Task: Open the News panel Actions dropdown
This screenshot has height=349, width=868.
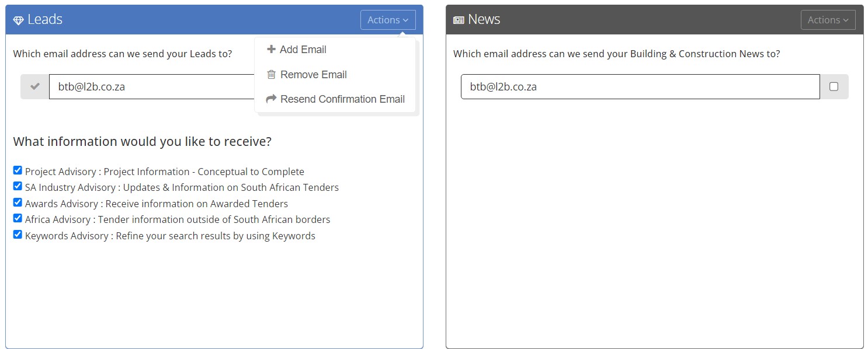Action: point(828,20)
